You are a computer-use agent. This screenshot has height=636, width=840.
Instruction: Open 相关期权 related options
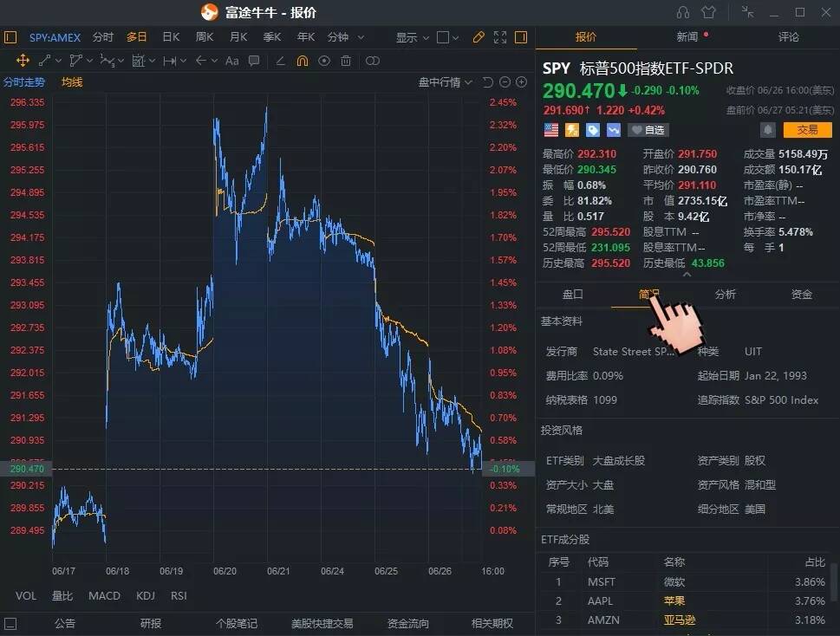pyautogui.click(x=492, y=623)
